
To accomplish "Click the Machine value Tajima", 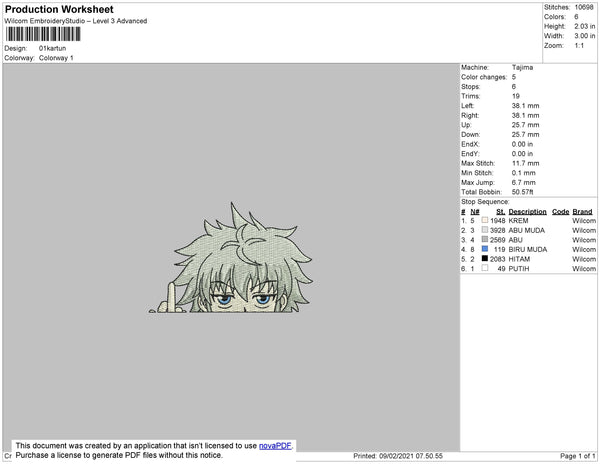I will point(522,67).
